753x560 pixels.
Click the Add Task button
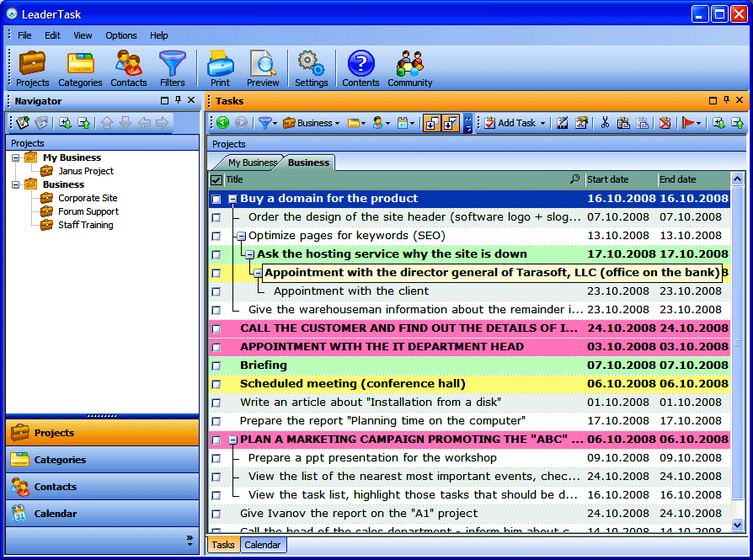click(510, 123)
